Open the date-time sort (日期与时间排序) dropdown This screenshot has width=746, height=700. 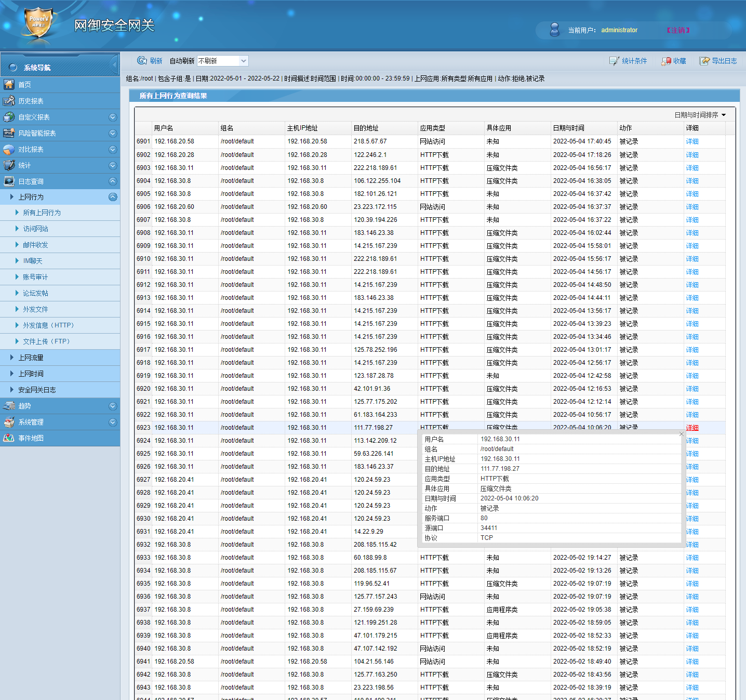click(x=700, y=115)
